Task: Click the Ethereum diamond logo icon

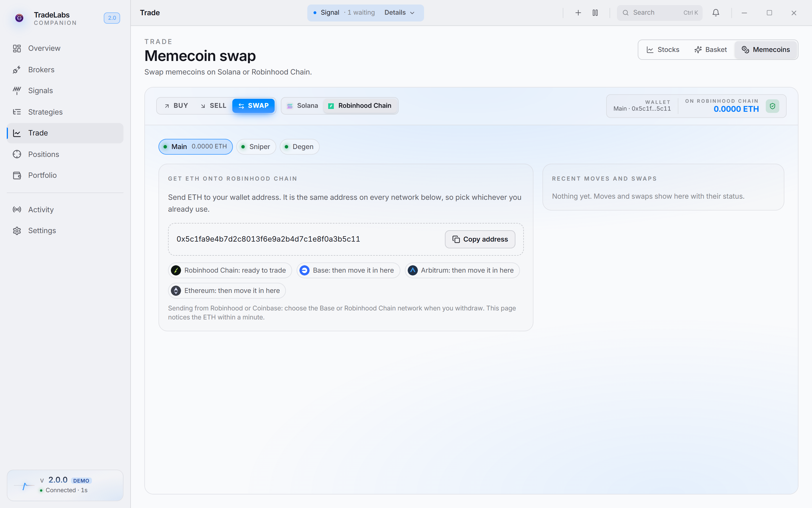Action: [176, 291]
